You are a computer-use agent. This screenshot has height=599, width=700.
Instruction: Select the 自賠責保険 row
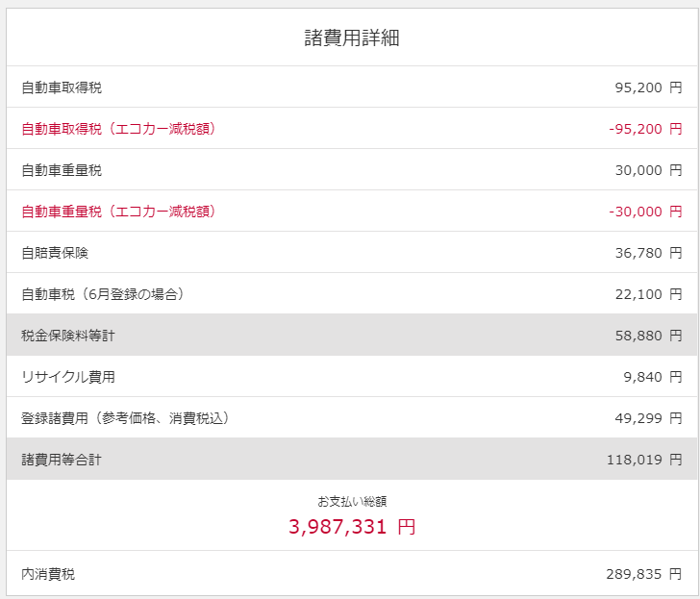(352, 252)
